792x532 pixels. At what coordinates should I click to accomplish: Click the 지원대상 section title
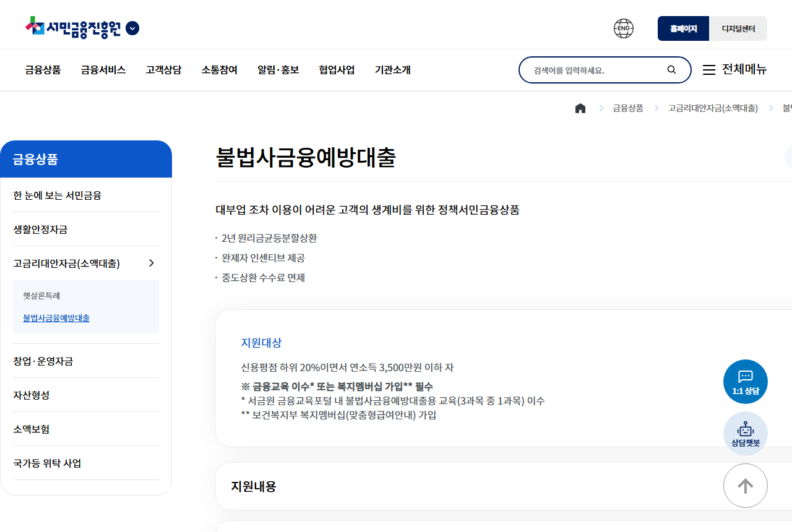261,343
